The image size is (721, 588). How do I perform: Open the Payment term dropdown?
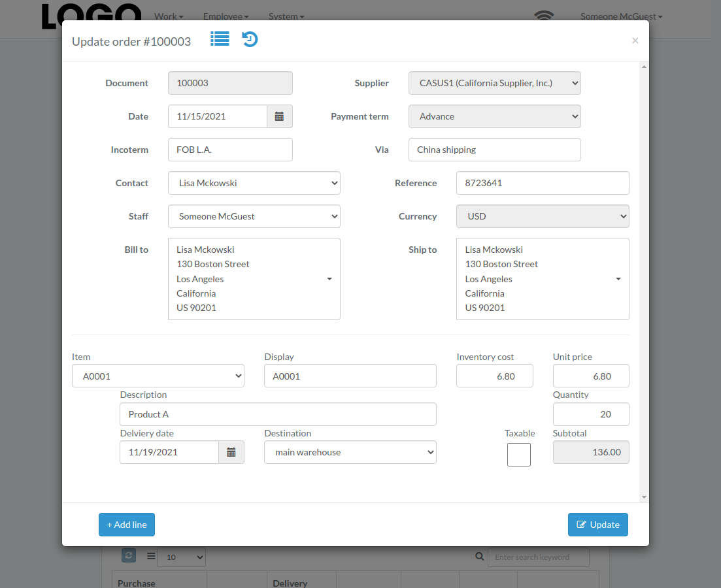[494, 116]
